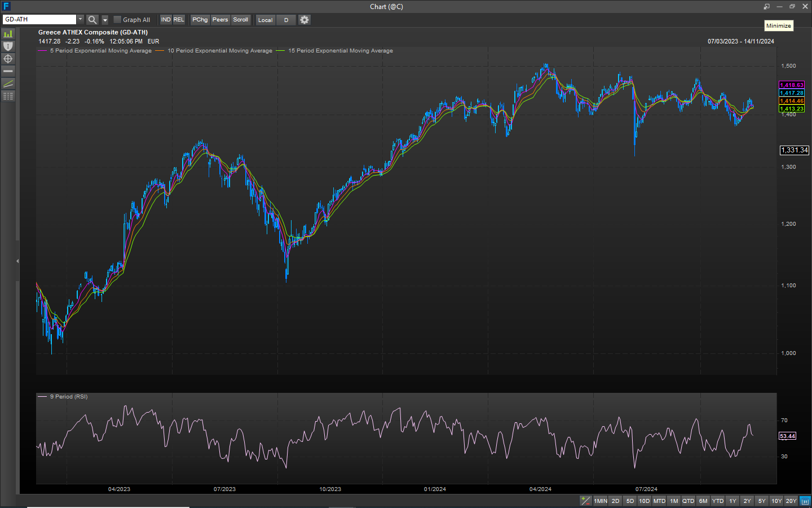
Task: Select the 1MIN time range
Action: pos(601,501)
